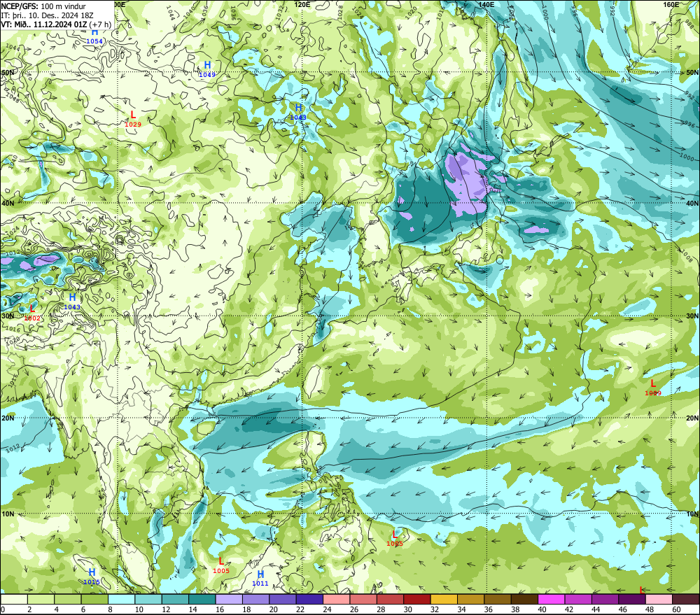Pick the dark teal 14–16 legend swatch
Image resolution: width=700 pixels, height=615 pixels.
click(x=202, y=599)
